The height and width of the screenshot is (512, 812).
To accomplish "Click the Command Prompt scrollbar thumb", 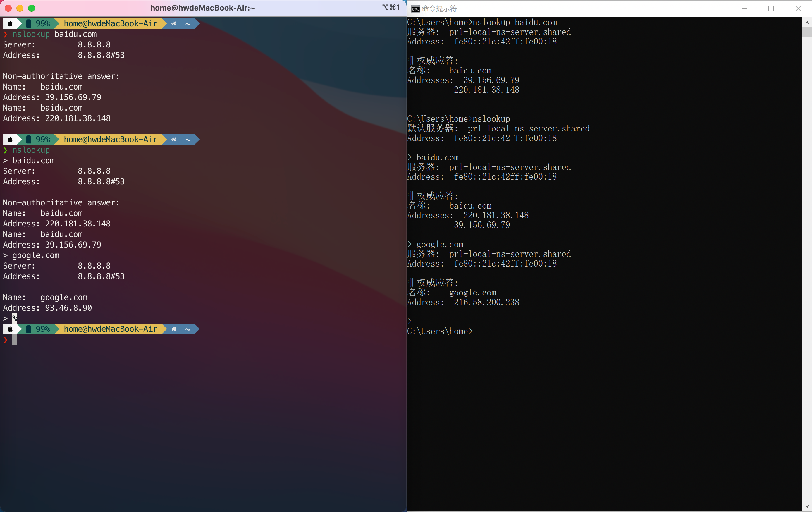I will tap(807, 32).
